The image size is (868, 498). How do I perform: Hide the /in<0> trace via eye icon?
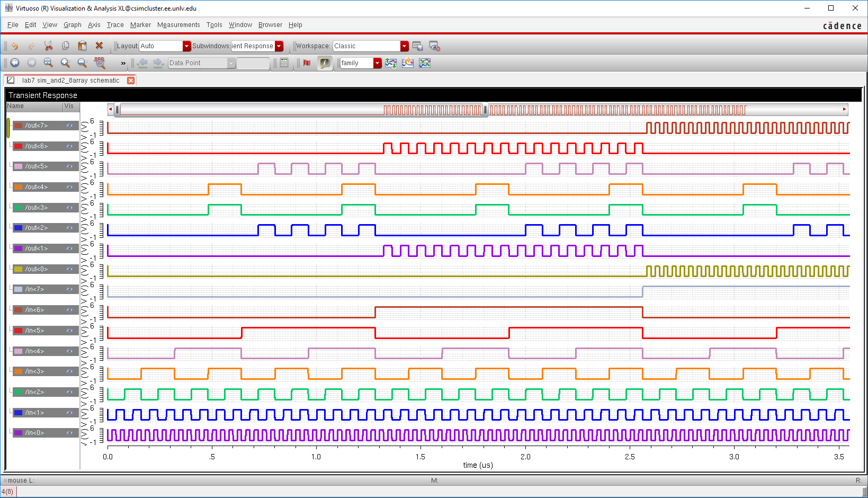pyautogui.click(x=69, y=433)
